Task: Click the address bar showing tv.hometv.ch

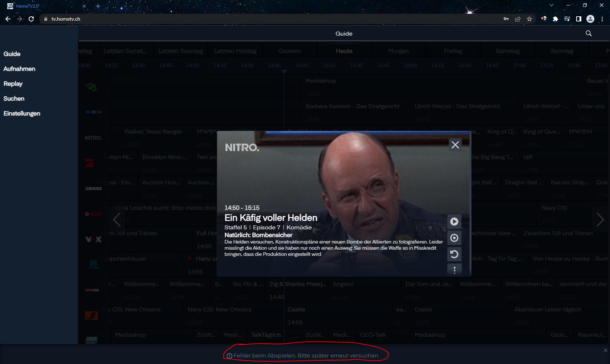Action: click(x=269, y=19)
